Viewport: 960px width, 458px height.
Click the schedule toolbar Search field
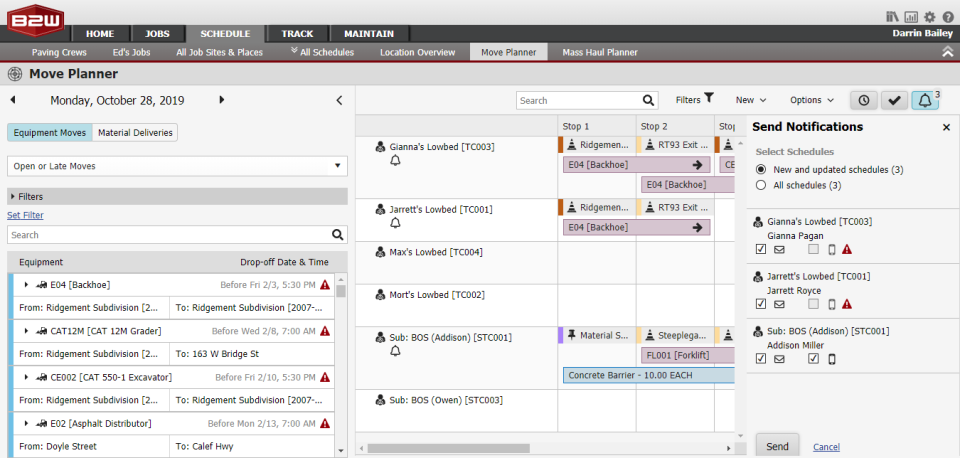[x=579, y=100]
